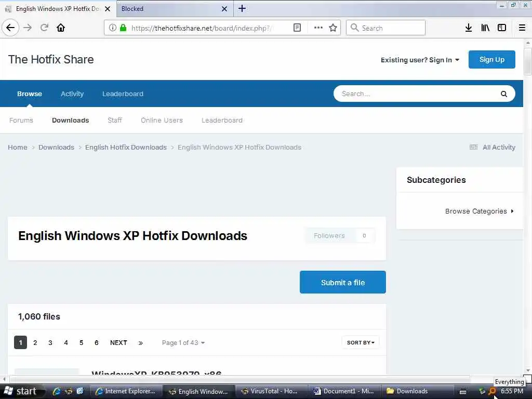The image size is (532, 399).
Task: Open the Downloads folder taskbar button
Action: (x=417, y=391)
